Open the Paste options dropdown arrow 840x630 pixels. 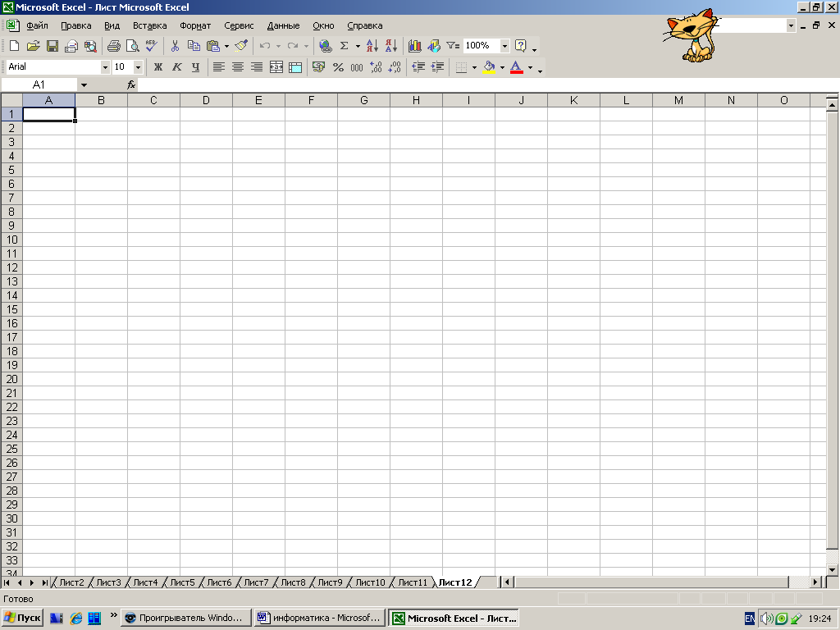(226, 46)
